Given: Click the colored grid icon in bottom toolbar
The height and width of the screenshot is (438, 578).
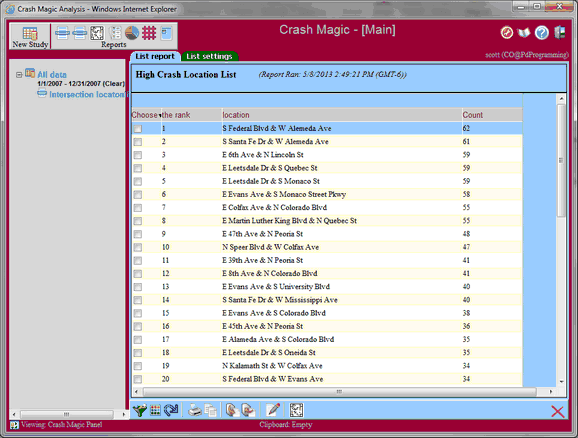Looking at the screenshot, I should 156,410.
